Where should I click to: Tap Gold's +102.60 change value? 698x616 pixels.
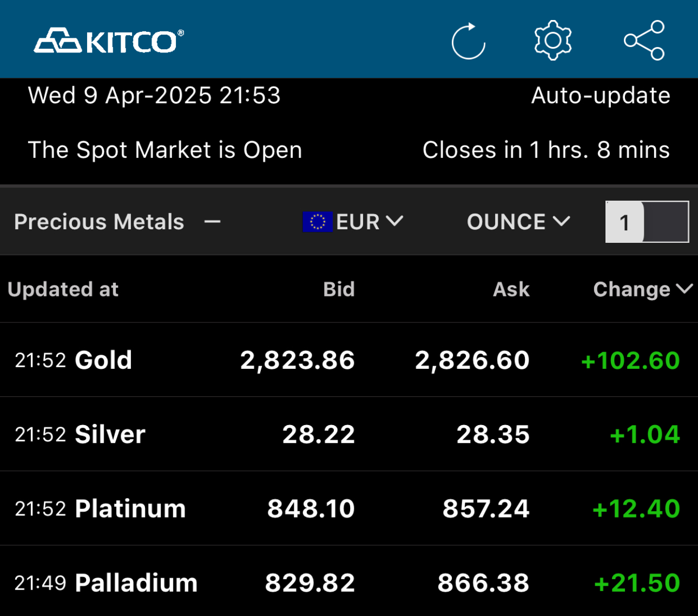coord(630,360)
